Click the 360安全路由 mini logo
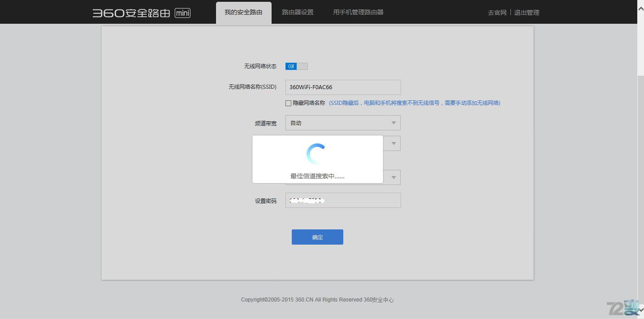The width and height of the screenshot is (644, 319). (141, 13)
